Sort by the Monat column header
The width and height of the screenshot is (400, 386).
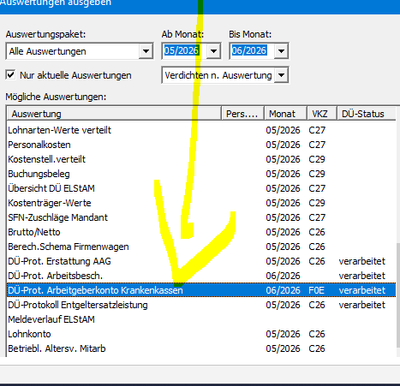285,114
